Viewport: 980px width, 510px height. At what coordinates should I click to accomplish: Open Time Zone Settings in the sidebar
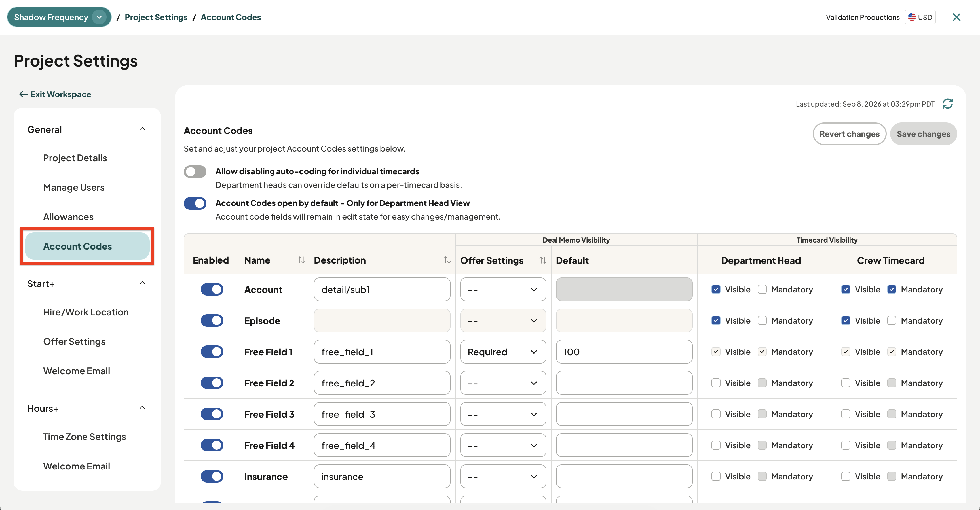(x=85, y=437)
